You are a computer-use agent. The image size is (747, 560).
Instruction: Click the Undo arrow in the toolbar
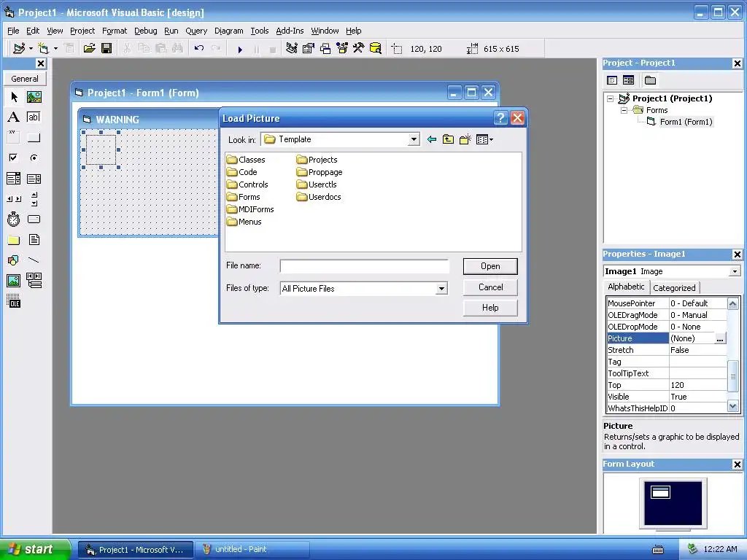click(x=199, y=48)
